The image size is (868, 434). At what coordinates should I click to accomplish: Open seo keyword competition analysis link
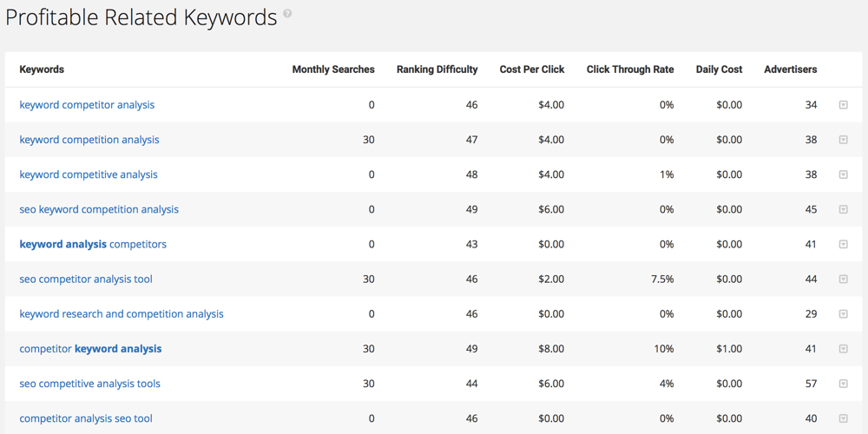(99, 209)
